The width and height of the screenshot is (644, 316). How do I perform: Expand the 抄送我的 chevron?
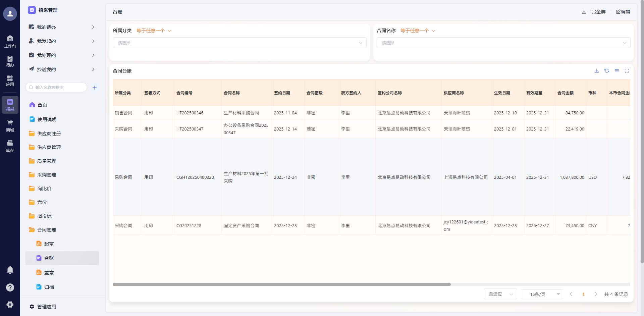point(93,69)
